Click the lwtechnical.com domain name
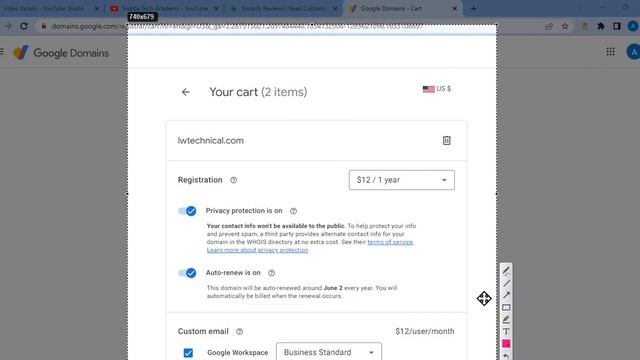Viewport: 640px width, 360px height. pyautogui.click(x=211, y=140)
